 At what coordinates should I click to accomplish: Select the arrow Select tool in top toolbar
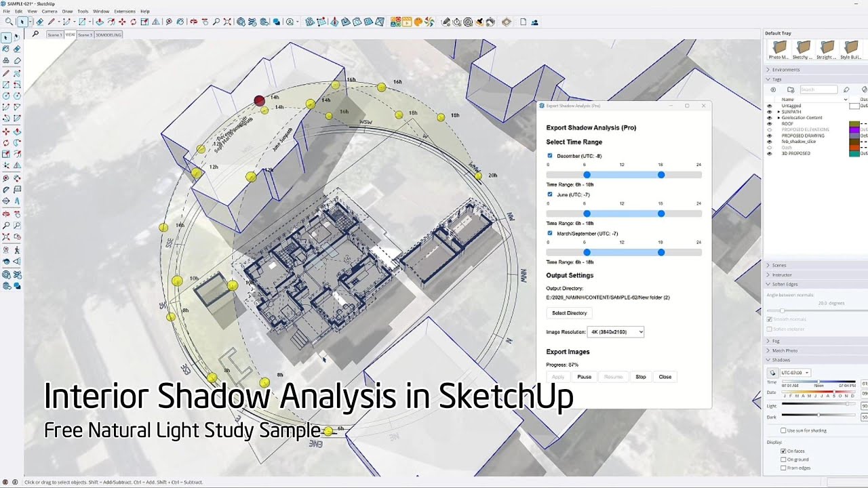click(x=22, y=22)
